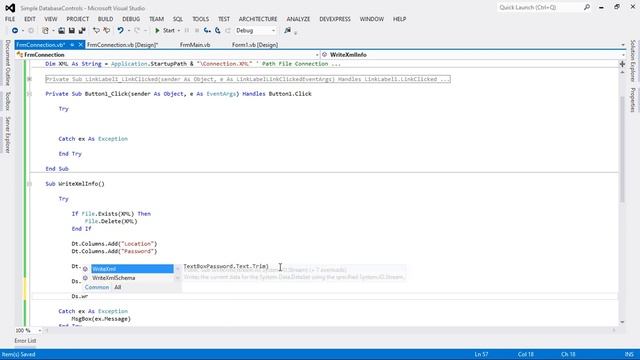The height and width of the screenshot is (360, 640).
Task: Open the Debug configuration dropdown
Action: click(256, 31)
